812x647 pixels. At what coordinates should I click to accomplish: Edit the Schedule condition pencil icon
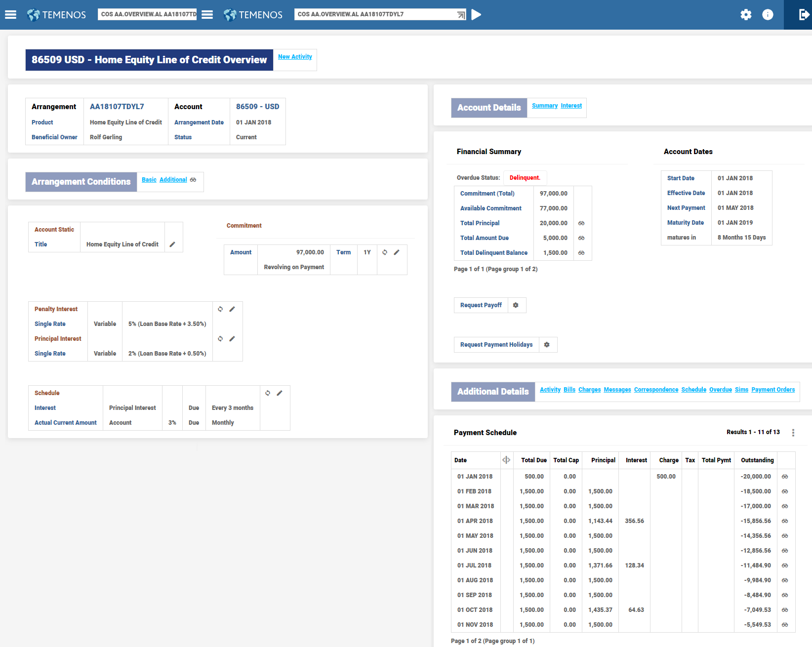coord(280,393)
